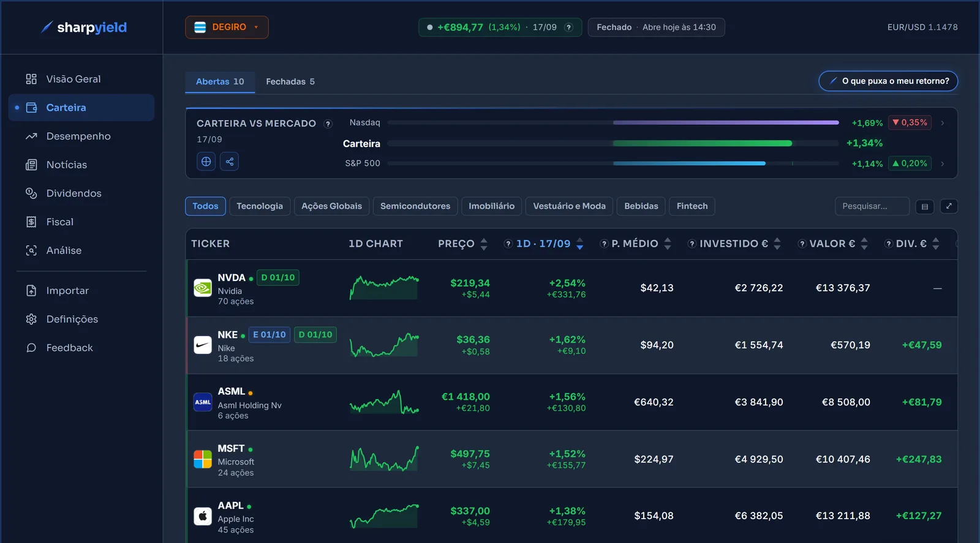The width and height of the screenshot is (980, 543).
Task: Click the Microsoft logo in the MSFT row
Action: [203, 459]
